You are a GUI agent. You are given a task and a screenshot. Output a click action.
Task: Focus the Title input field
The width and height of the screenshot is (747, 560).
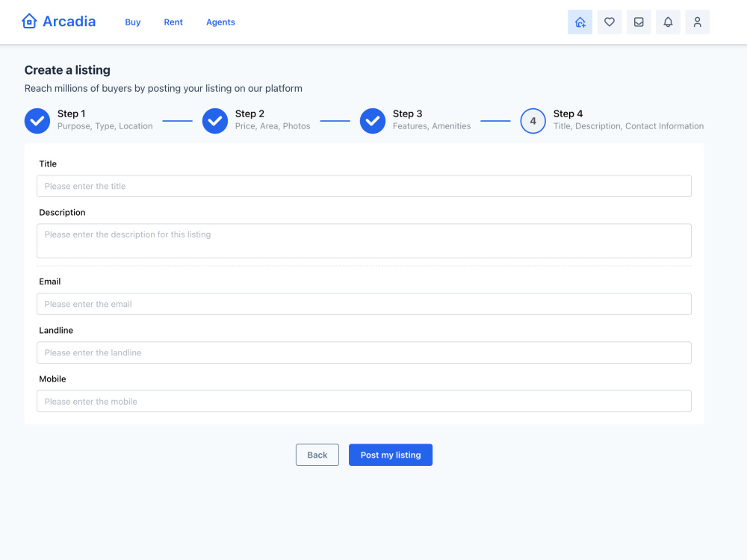pos(364,186)
